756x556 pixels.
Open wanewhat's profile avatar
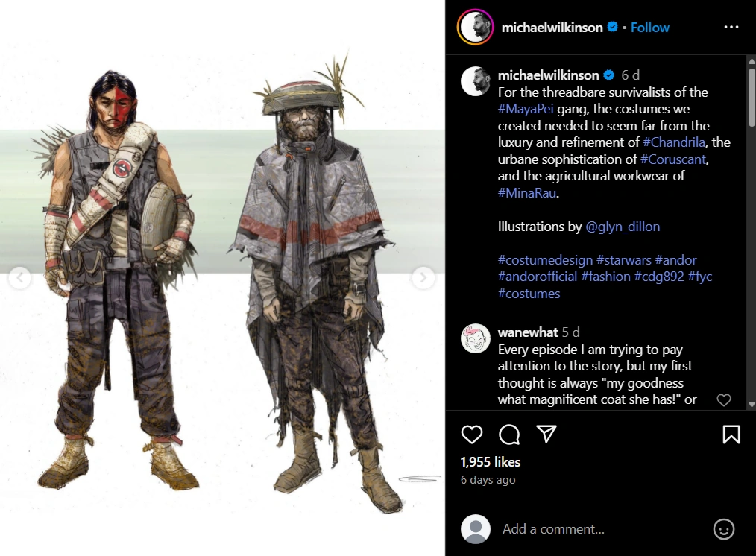tap(476, 338)
